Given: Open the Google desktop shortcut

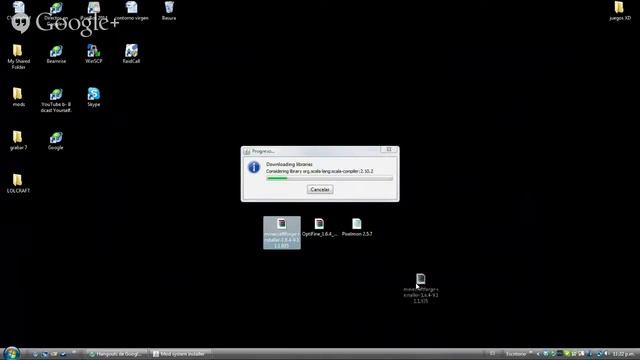Looking at the screenshot, I should tap(56, 140).
